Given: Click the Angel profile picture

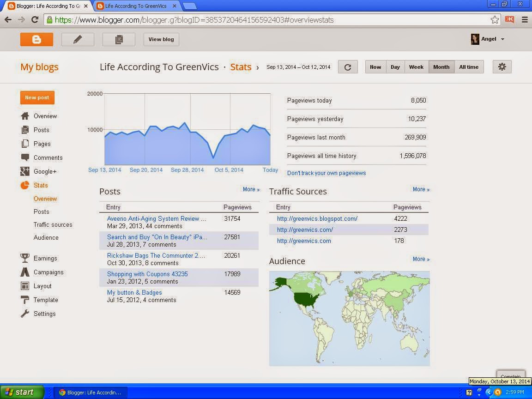Looking at the screenshot, I should coord(475,39).
